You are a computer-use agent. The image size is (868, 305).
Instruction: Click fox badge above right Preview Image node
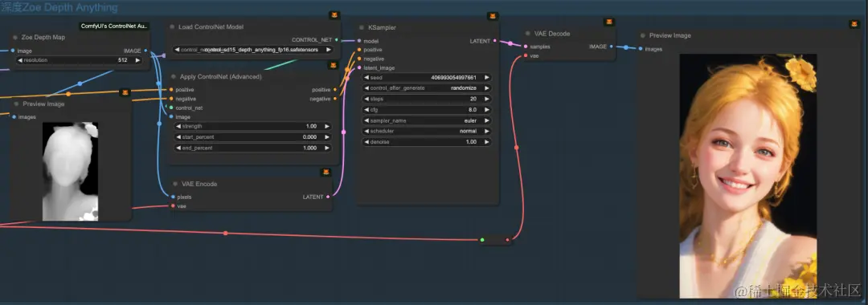pyautogui.click(x=854, y=24)
